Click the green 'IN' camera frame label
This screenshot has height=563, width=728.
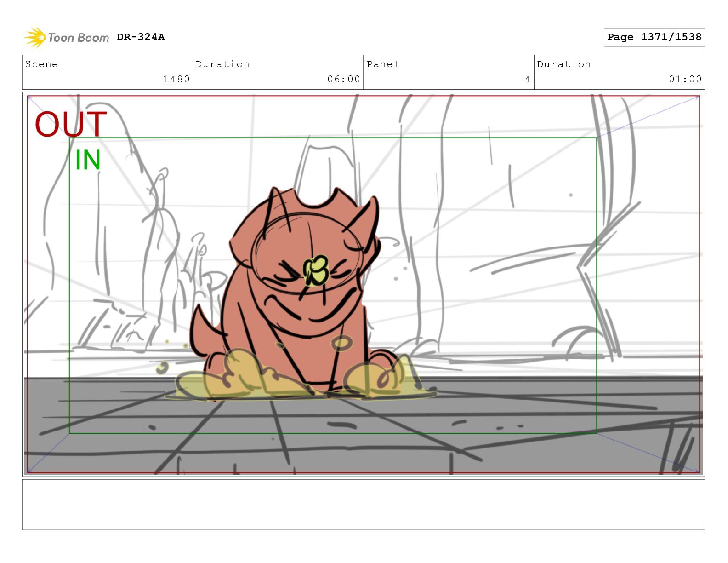88,160
